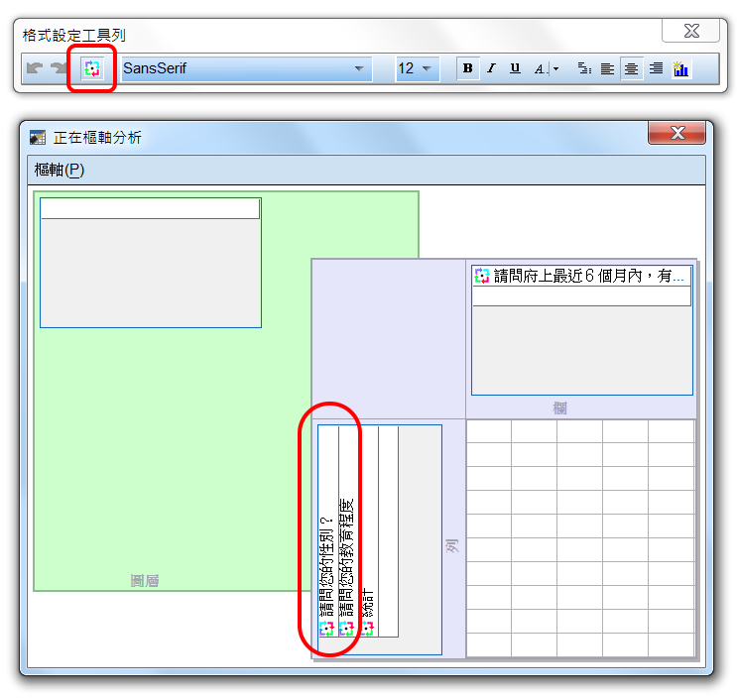Viewport: 737px width, 700px height.
Task: Click the undo arrow in formatting toolbar
Action: tap(36, 68)
